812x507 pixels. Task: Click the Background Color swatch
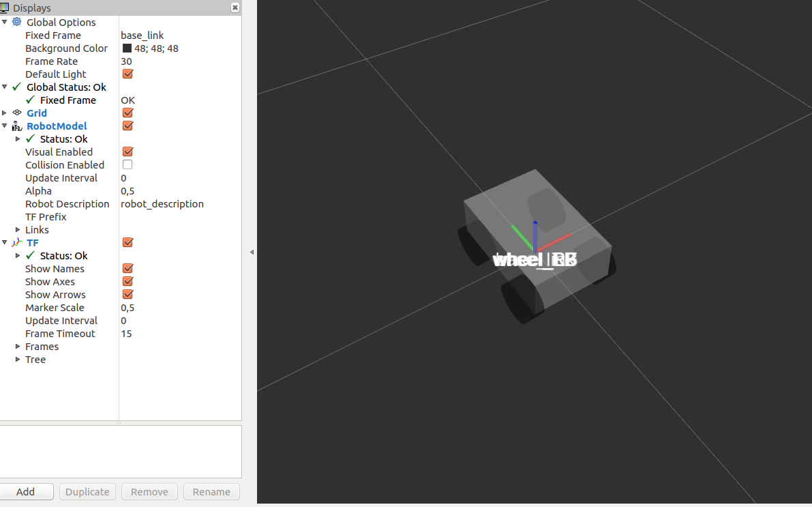[x=127, y=48]
